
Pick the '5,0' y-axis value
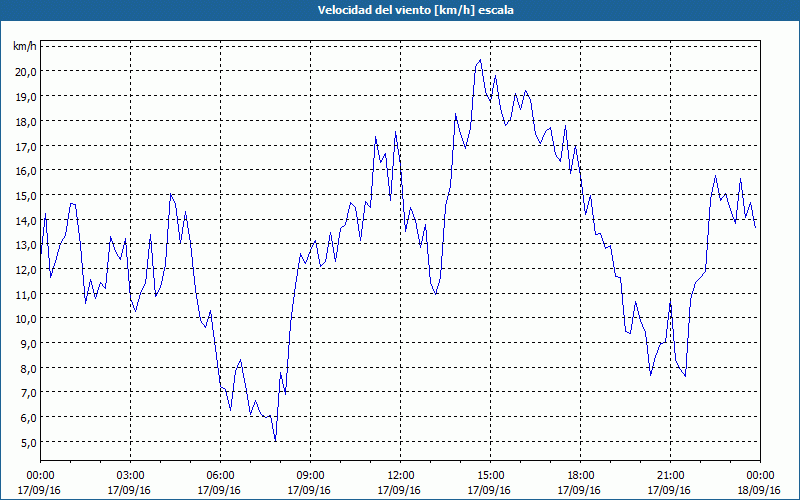tap(28, 442)
